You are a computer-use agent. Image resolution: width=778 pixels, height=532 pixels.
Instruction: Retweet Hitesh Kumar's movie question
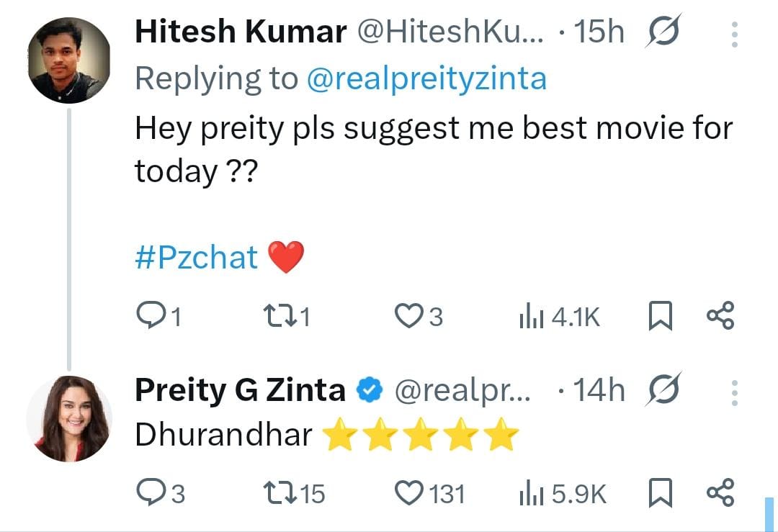[277, 316]
